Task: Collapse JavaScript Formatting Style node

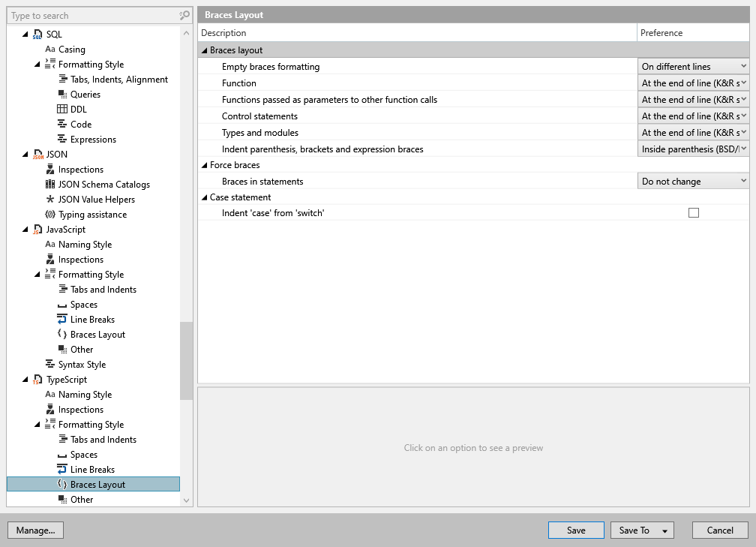Action: 37,275
